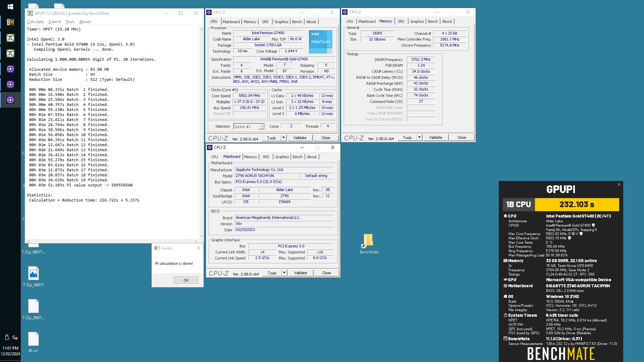
Task: Click GPUPI horizontal scrollbar right arrow
Action: coord(196,241)
